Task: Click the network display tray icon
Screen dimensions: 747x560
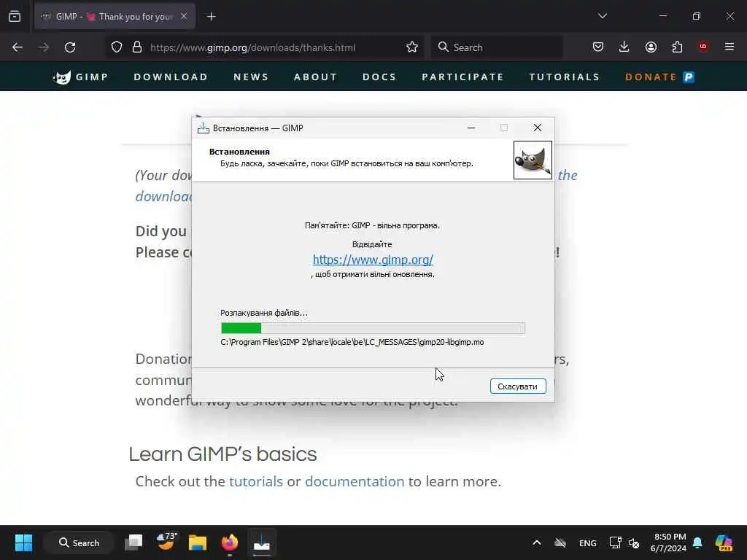Action: tap(615, 542)
